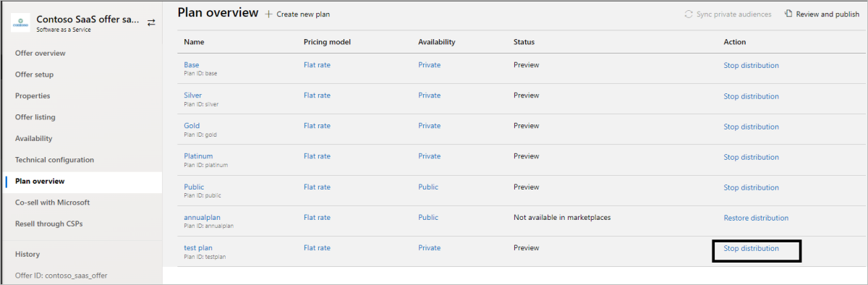Click the switch offer arrows icon
This screenshot has width=868, height=285.
point(151,23)
